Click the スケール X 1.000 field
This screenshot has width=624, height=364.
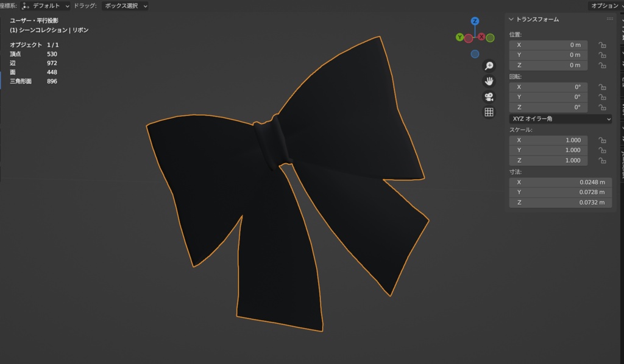tap(548, 140)
